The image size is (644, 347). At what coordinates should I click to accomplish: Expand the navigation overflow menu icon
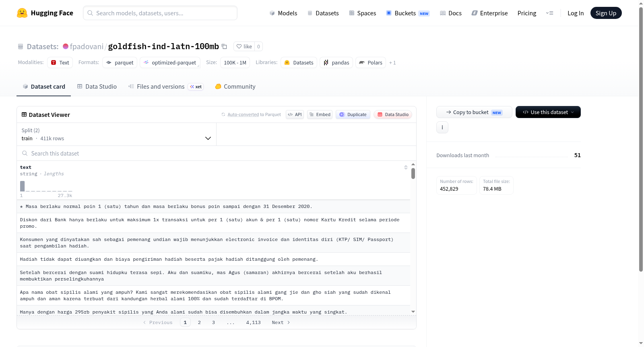[549, 13]
